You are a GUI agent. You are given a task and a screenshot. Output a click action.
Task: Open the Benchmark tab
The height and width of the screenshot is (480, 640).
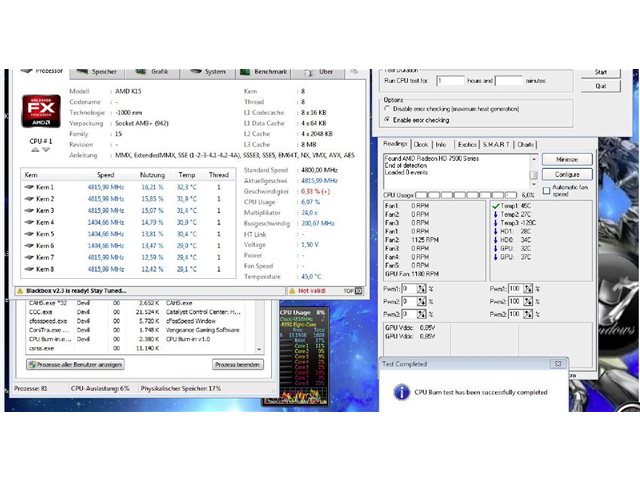click(263, 73)
